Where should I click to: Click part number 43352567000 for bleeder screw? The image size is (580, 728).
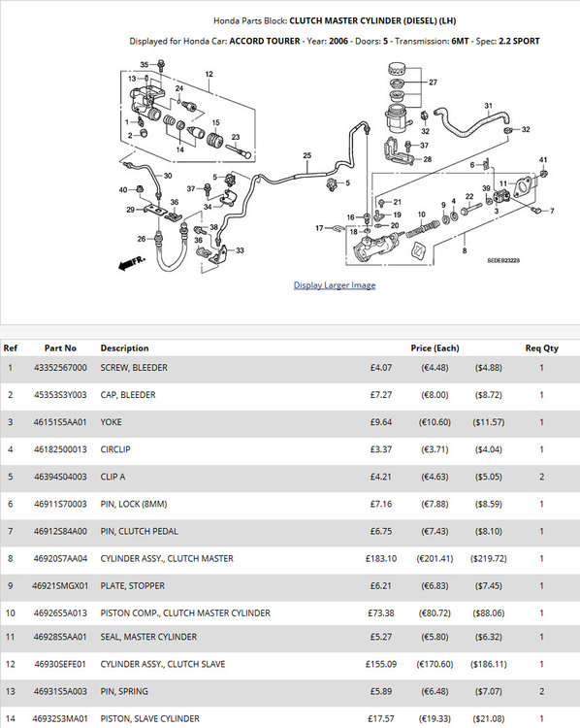pyautogui.click(x=60, y=368)
